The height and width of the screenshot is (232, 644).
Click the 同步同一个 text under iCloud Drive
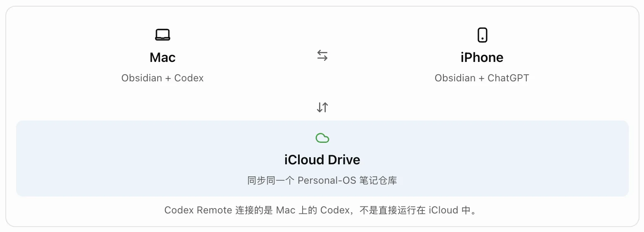(271, 180)
